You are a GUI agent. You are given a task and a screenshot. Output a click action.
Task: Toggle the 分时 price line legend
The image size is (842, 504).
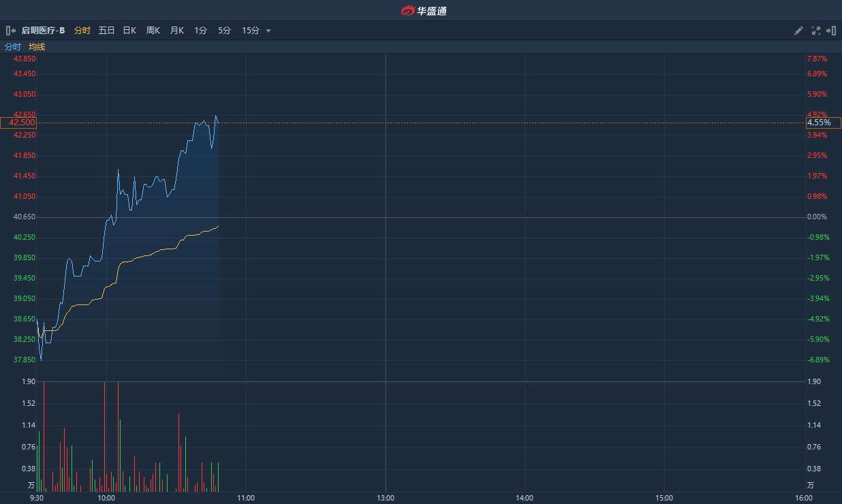click(13, 47)
